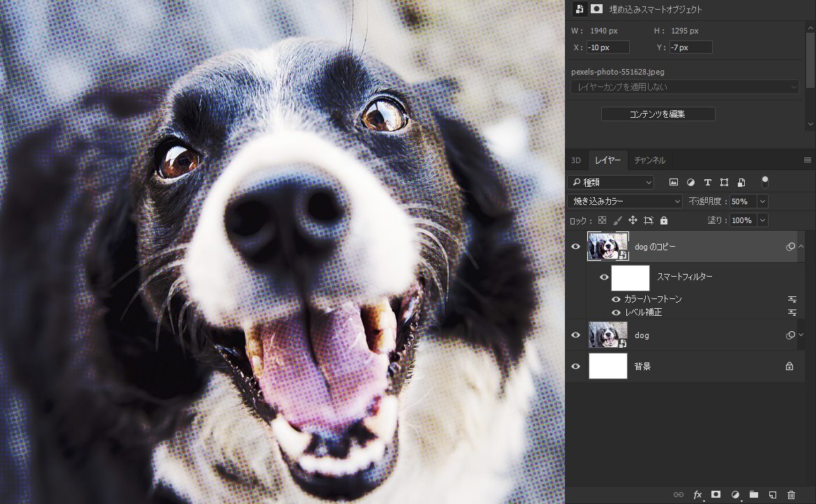This screenshot has height=504, width=816.
Task: Click the smart object icon in Properties header
Action: point(579,9)
